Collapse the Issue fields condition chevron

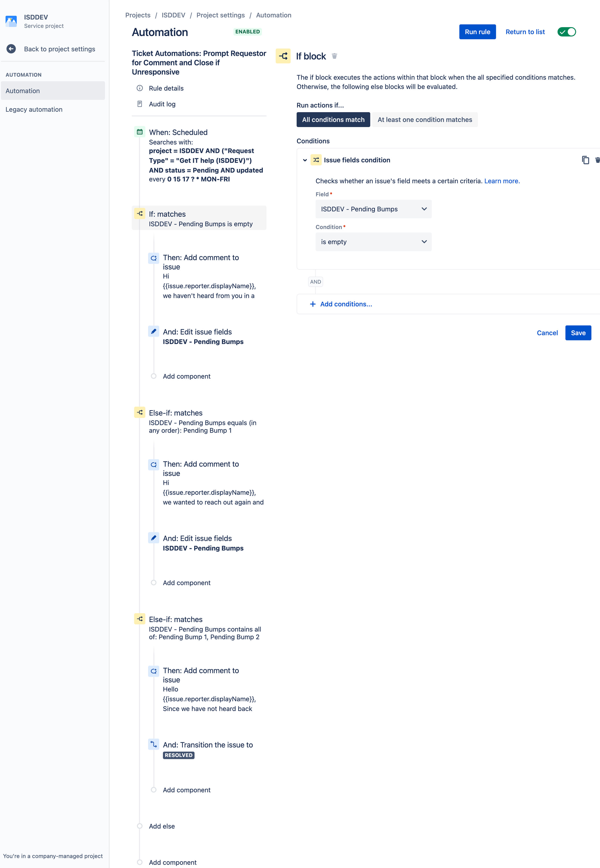pos(305,160)
